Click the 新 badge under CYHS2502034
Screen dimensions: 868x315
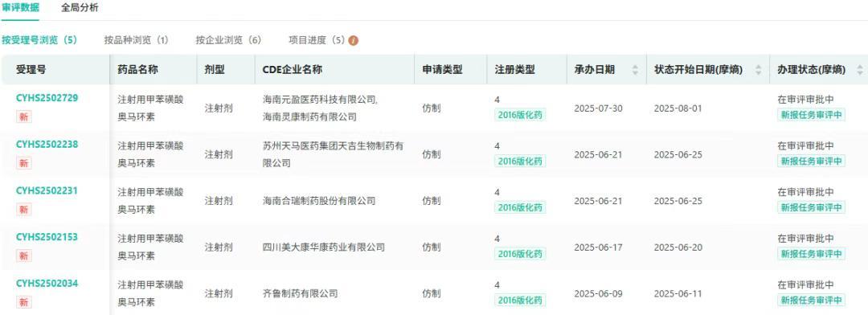[24, 302]
